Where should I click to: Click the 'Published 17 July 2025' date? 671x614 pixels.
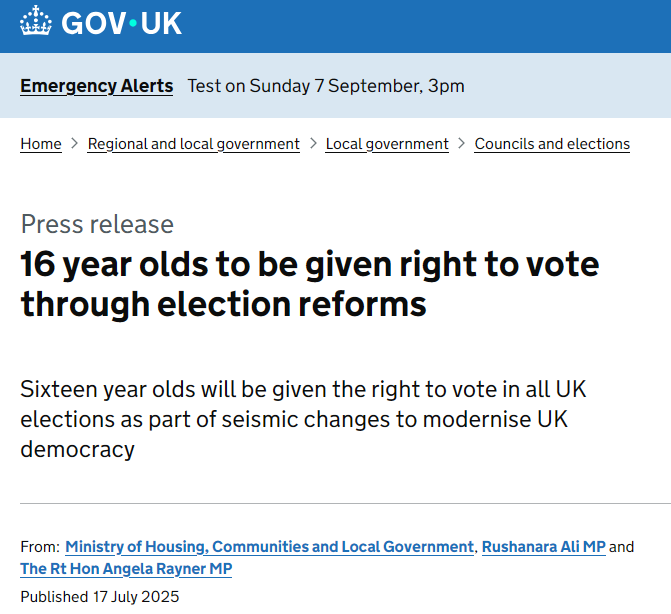(99, 597)
